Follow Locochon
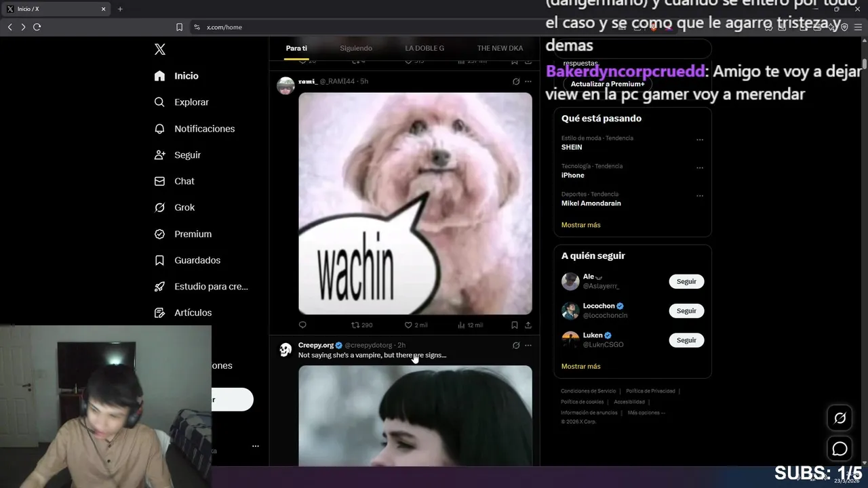Viewport: 868px width, 488px height. point(686,310)
